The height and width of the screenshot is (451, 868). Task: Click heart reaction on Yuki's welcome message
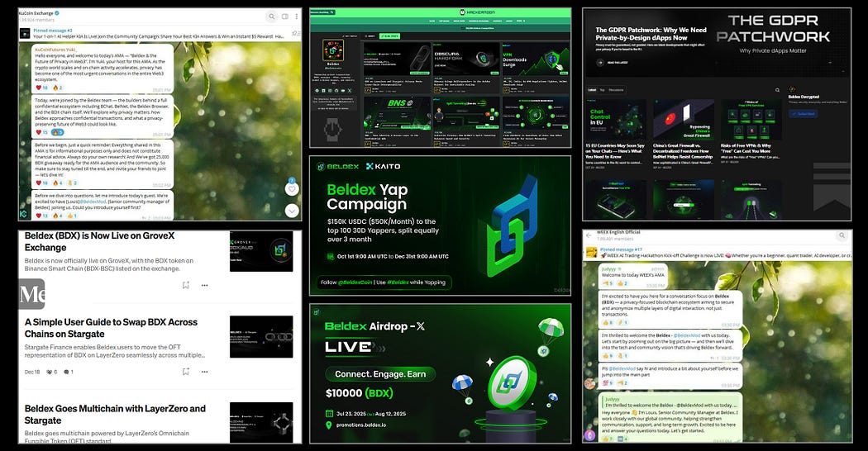[41, 88]
